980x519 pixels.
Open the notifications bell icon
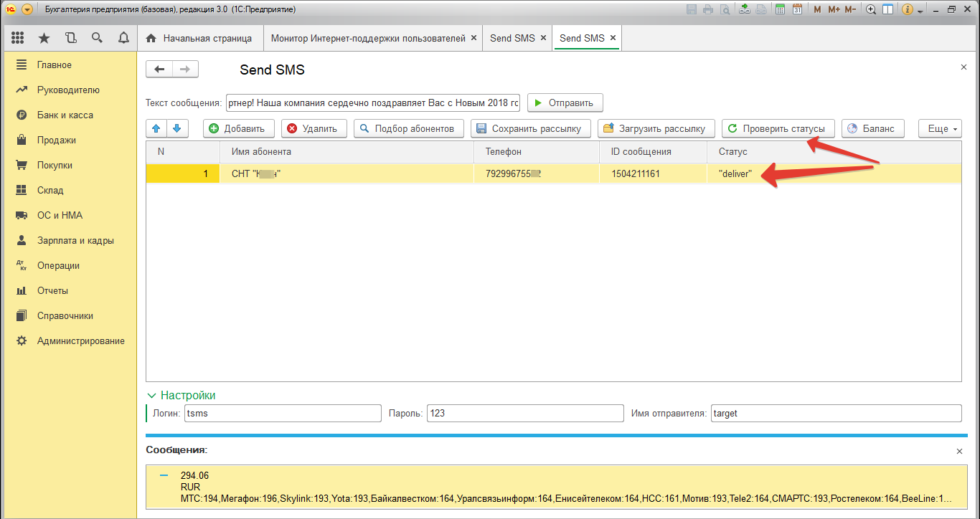coord(123,38)
